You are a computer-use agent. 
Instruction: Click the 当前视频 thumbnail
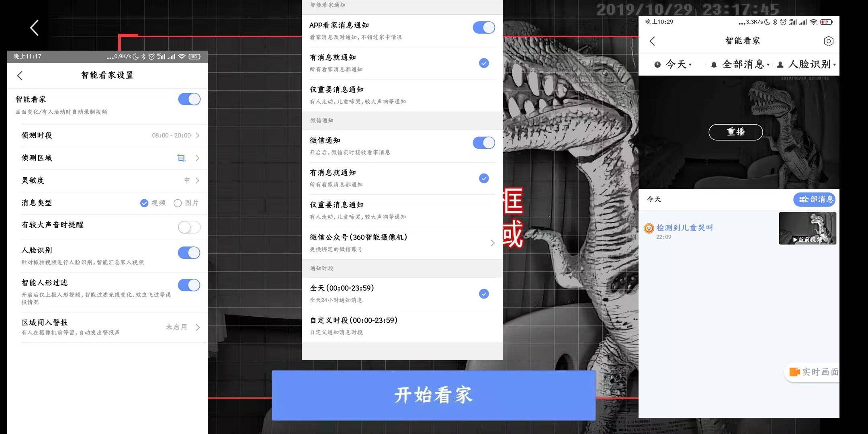(x=807, y=228)
